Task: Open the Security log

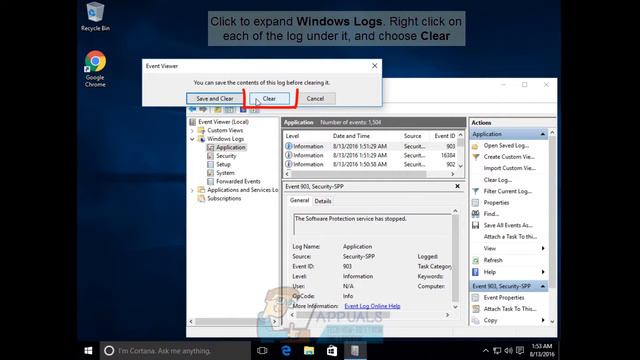Action: click(x=226, y=156)
